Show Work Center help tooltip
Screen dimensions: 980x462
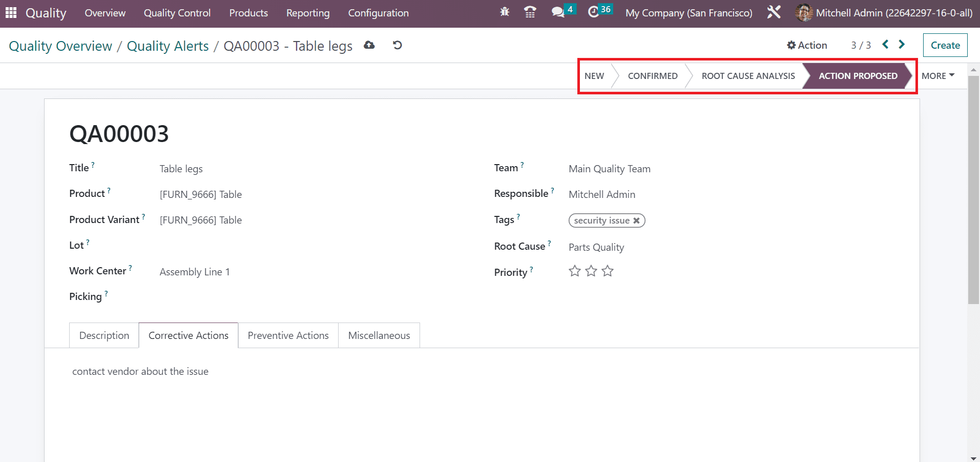pos(130,268)
